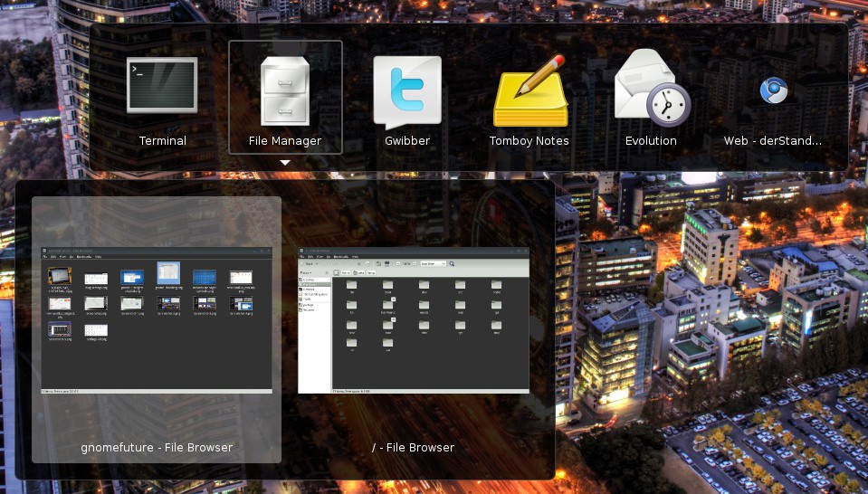Click the "Web - derStand..." label text
The image size is (868, 494).
(x=773, y=140)
